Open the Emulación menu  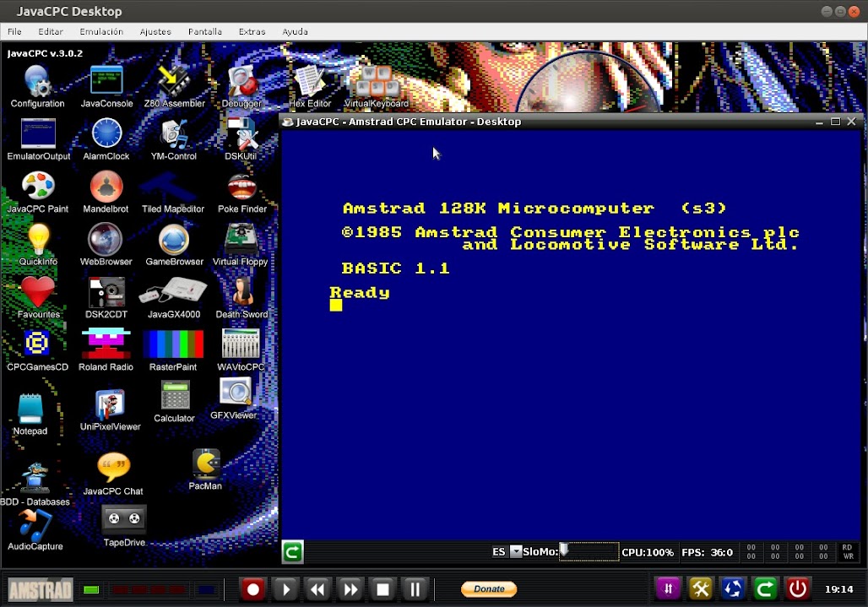[101, 31]
